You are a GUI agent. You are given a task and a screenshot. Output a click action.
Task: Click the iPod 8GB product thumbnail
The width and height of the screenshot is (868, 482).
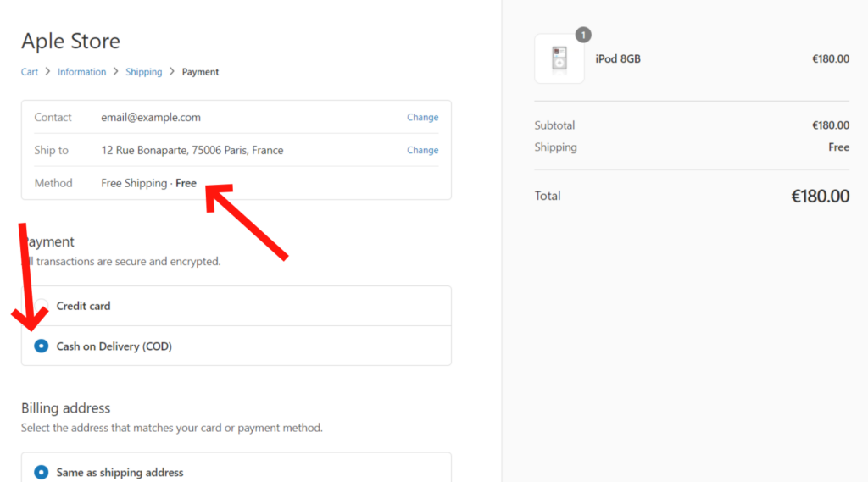pyautogui.click(x=559, y=58)
